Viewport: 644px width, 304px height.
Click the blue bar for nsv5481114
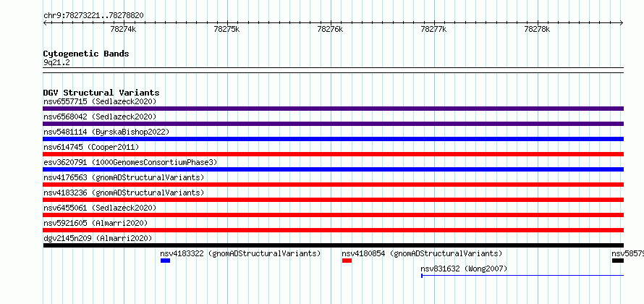[333, 139]
